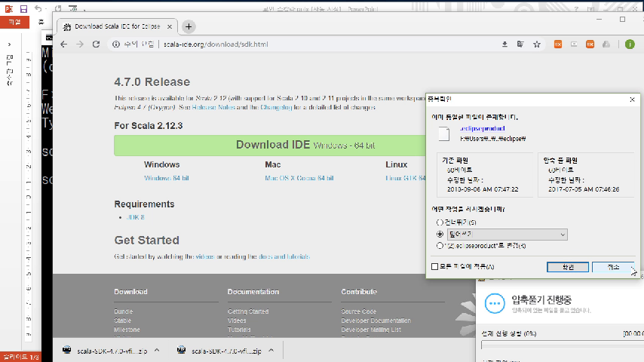Viewport: 644px width, 362px height.
Task: Open the green profile icon in Chrome
Action: (630, 44)
